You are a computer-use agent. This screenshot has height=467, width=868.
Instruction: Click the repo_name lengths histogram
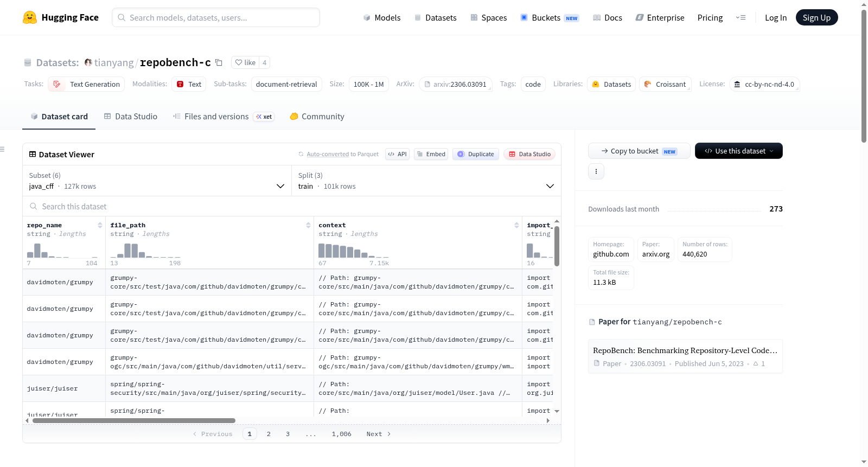(62, 250)
